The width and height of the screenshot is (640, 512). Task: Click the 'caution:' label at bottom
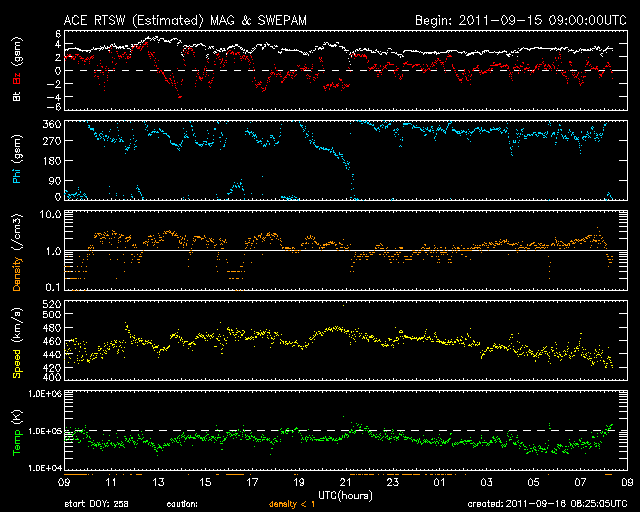tap(182, 504)
